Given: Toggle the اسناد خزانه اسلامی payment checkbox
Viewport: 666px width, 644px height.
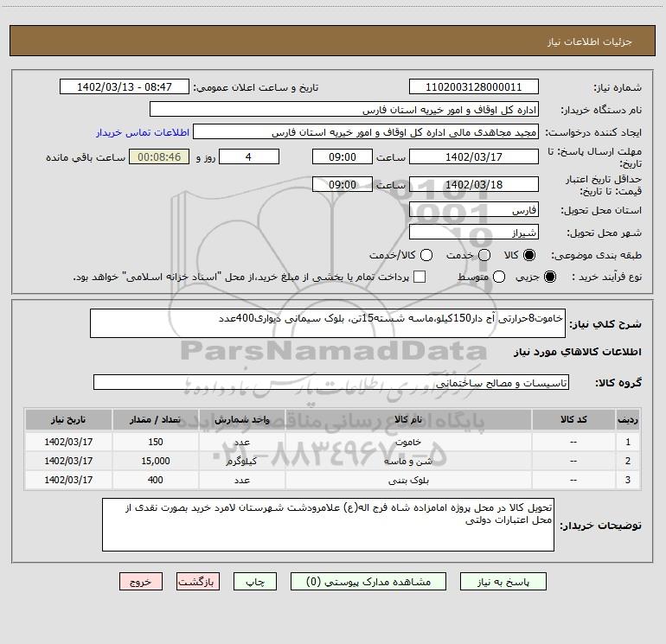Looking at the screenshot, I should point(419,277).
